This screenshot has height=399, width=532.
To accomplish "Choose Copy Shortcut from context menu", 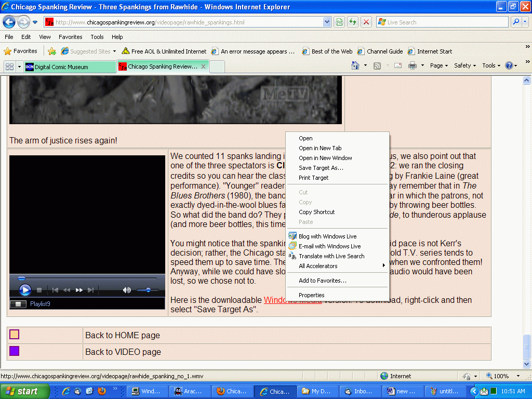I will (316, 212).
